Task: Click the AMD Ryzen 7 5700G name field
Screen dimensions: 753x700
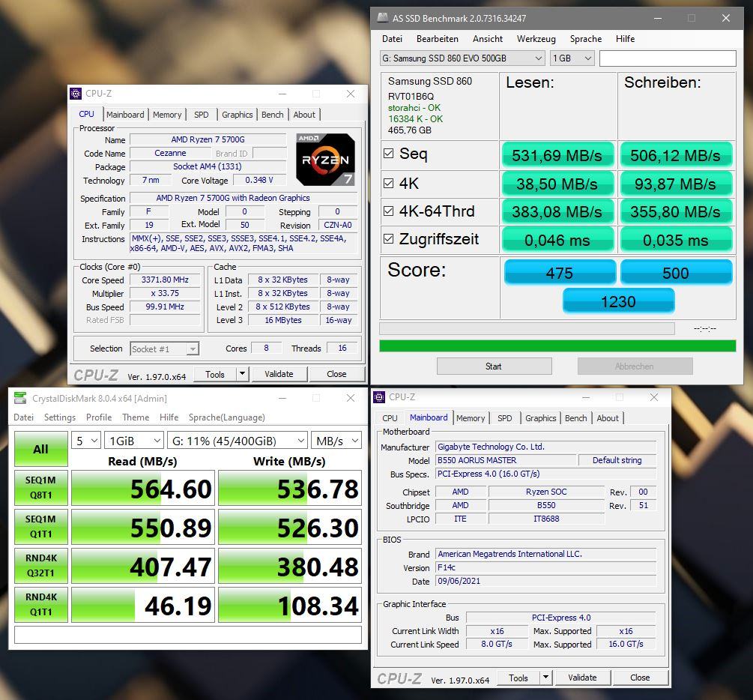Action: tap(208, 139)
